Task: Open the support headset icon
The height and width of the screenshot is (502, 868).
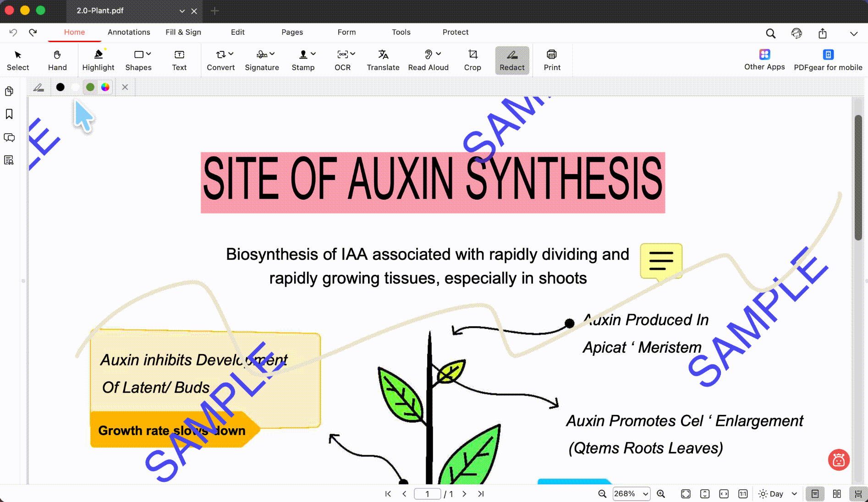Action: pos(797,33)
